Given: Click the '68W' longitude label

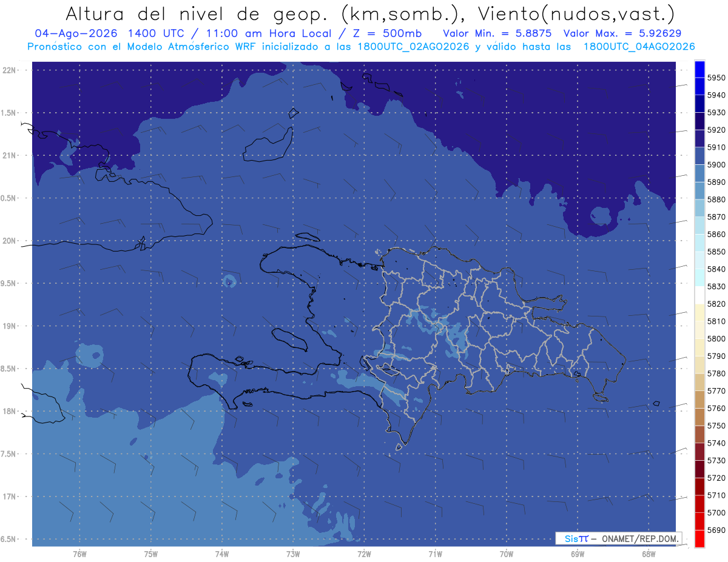Looking at the screenshot, I should (x=649, y=554).
